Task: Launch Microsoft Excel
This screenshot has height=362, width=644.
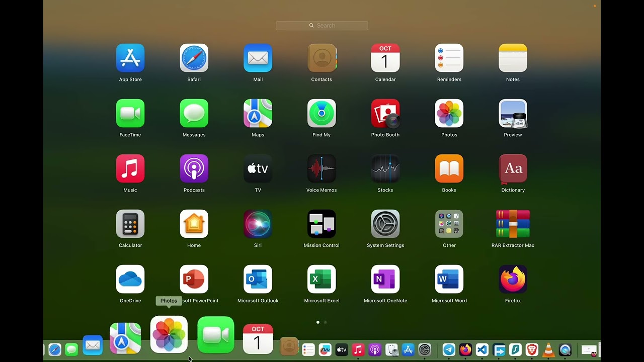Action: 321,279
